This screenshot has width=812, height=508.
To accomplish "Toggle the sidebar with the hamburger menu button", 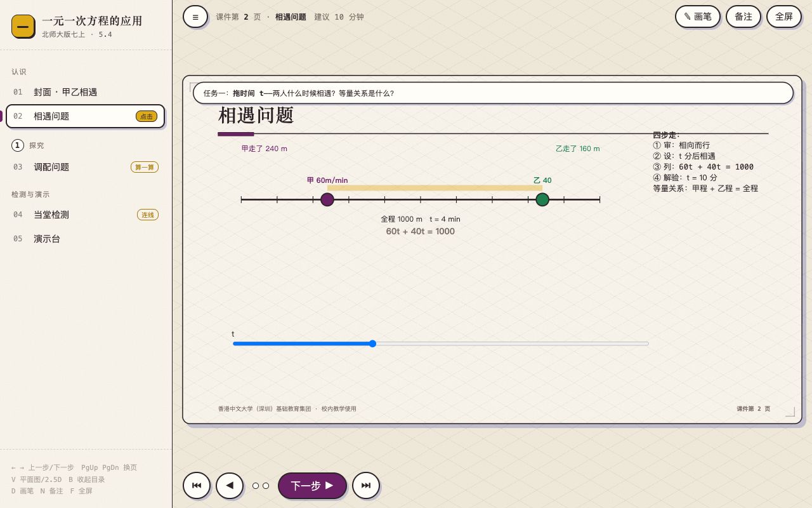I will pyautogui.click(x=195, y=17).
